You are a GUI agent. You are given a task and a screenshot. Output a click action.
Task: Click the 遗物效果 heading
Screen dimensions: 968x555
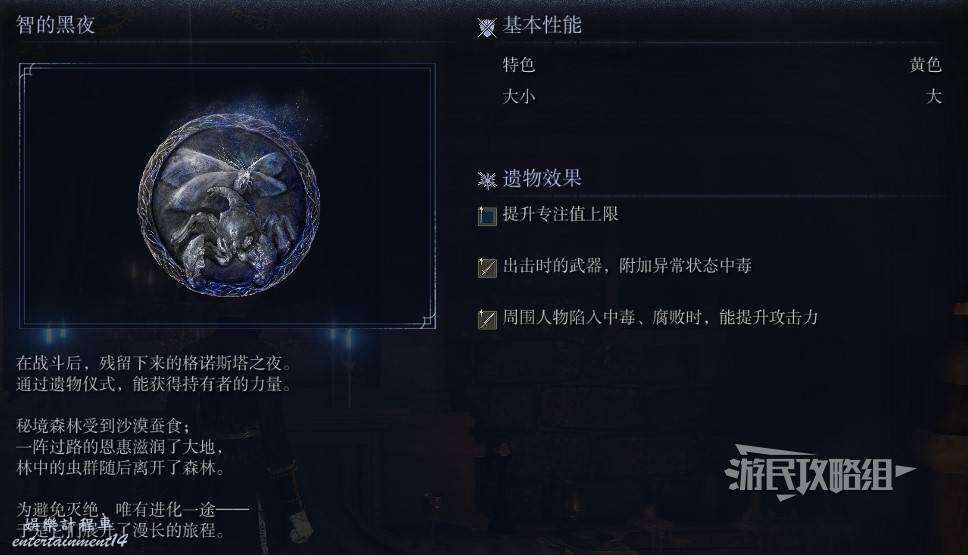point(542,179)
